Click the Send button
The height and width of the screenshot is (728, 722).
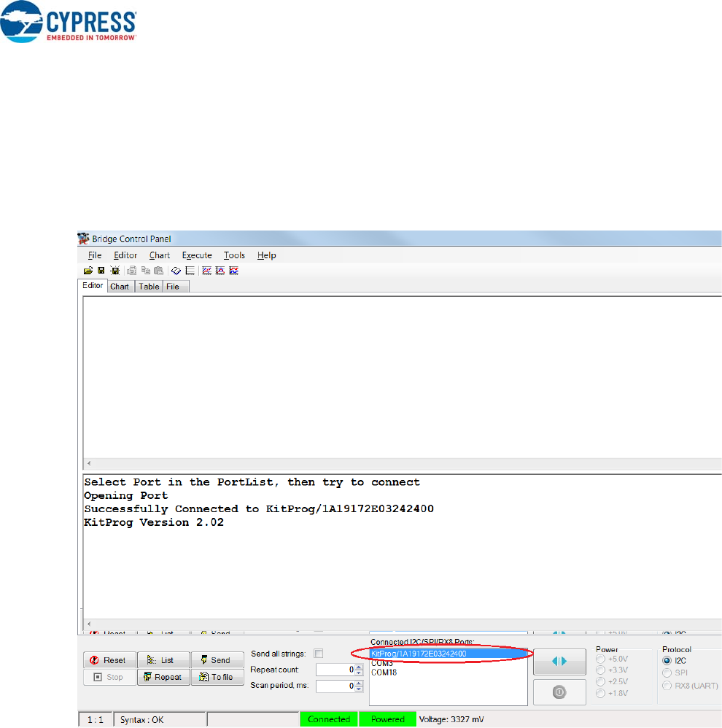click(216, 660)
